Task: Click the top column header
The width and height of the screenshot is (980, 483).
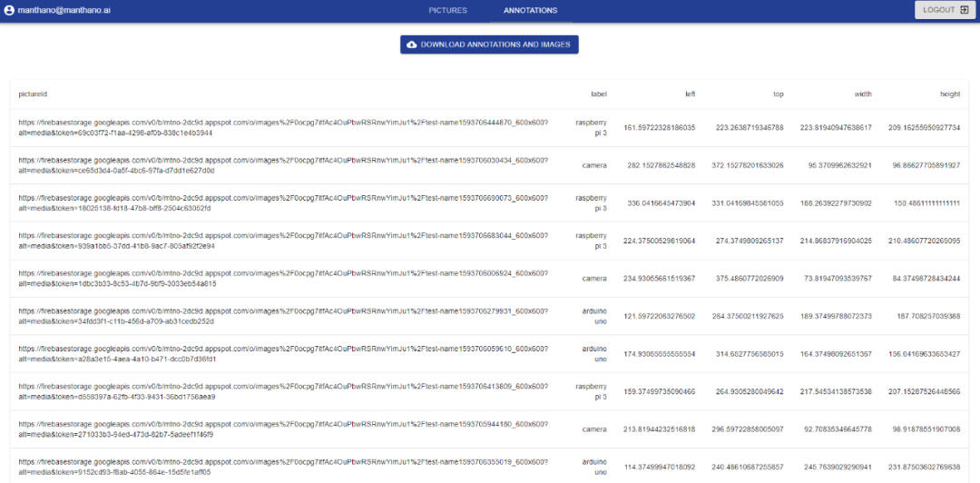Action: (779, 94)
